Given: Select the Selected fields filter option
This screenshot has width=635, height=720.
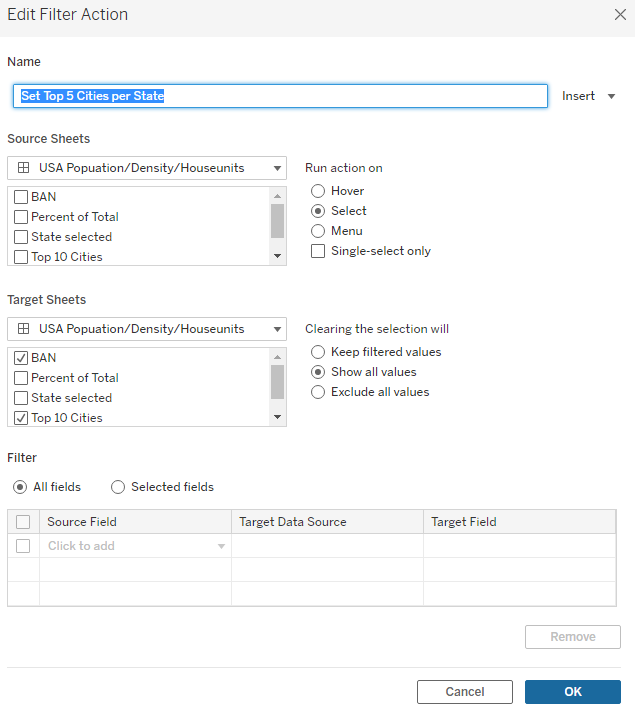Looking at the screenshot, I should [x=118, y=487].
